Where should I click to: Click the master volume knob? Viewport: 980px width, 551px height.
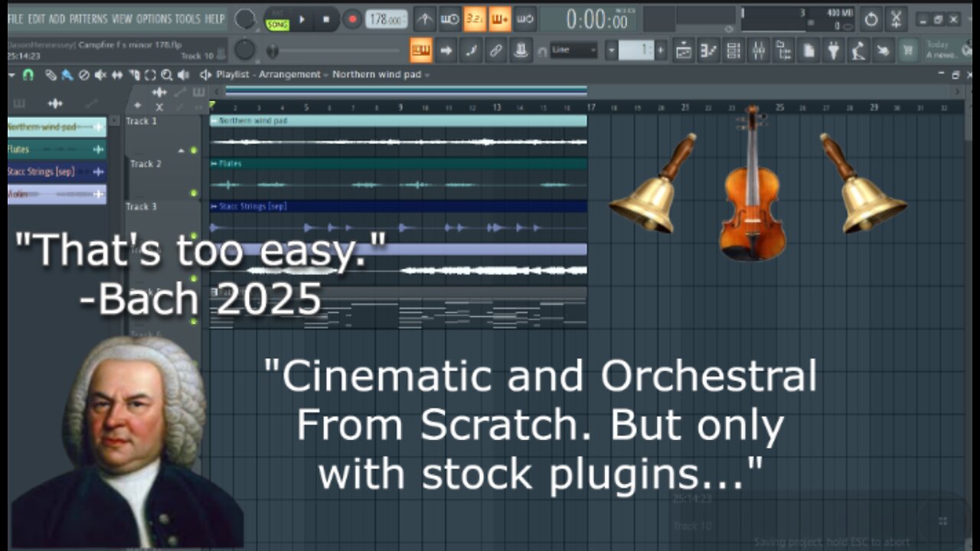coord(245,18)
